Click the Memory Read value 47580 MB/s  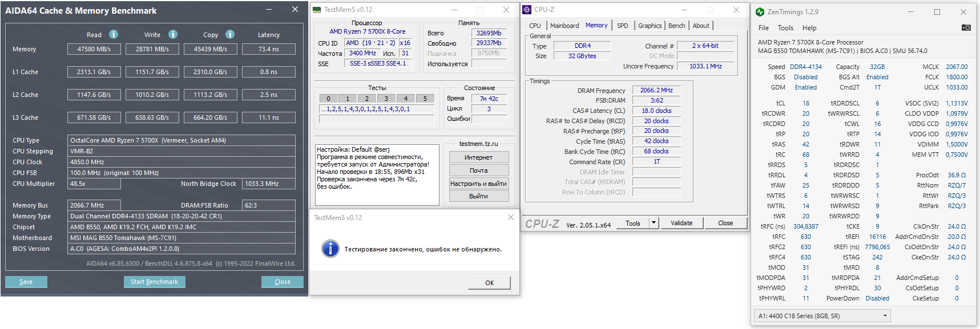94,49
